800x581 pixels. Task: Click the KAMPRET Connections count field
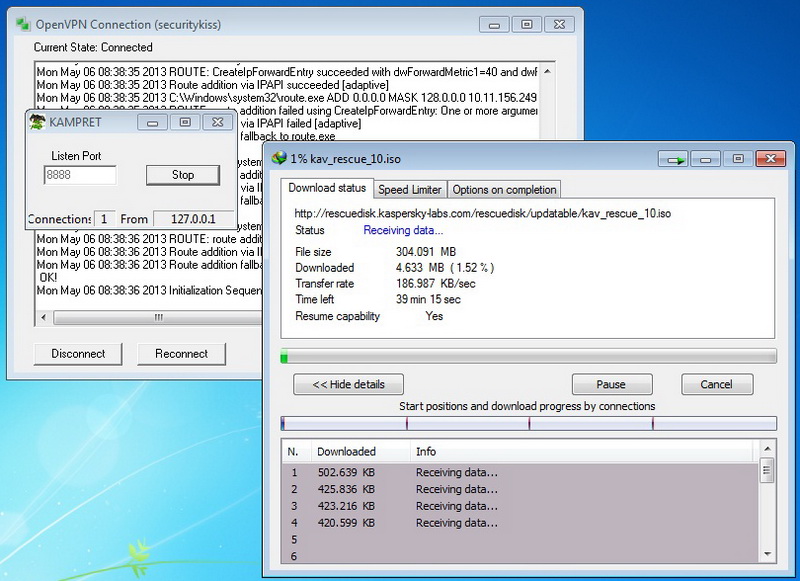coord(104,219)
